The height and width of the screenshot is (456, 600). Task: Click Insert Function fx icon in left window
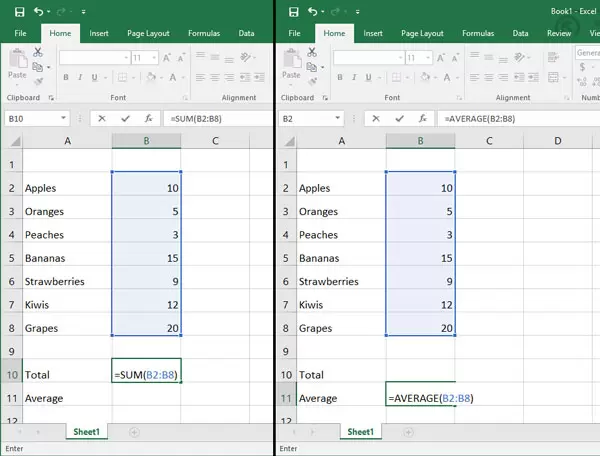[x=149, y=118]
